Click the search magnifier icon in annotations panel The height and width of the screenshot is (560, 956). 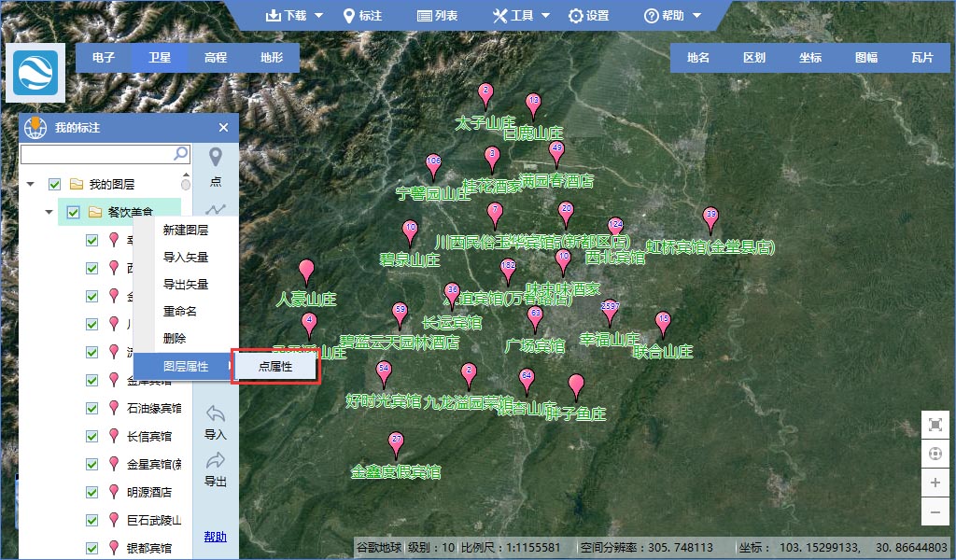[x=181, y=153]
